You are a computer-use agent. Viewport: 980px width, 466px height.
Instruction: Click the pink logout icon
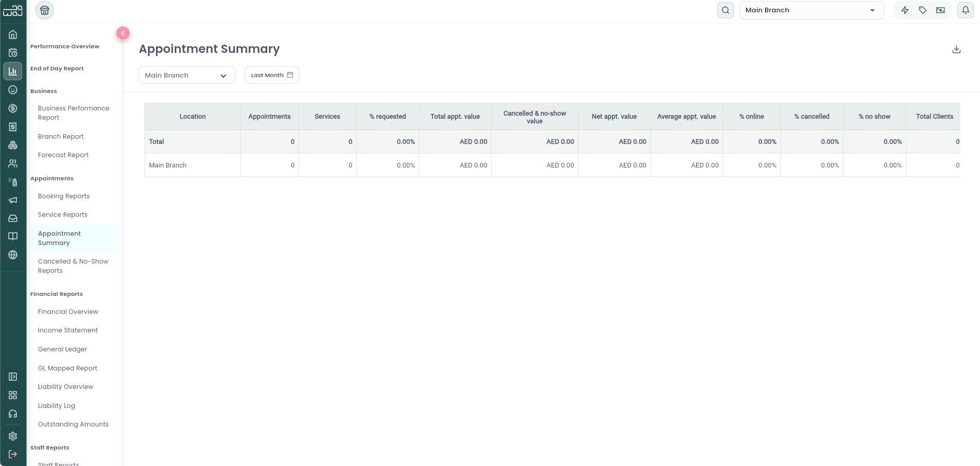[x=13, y=454]
